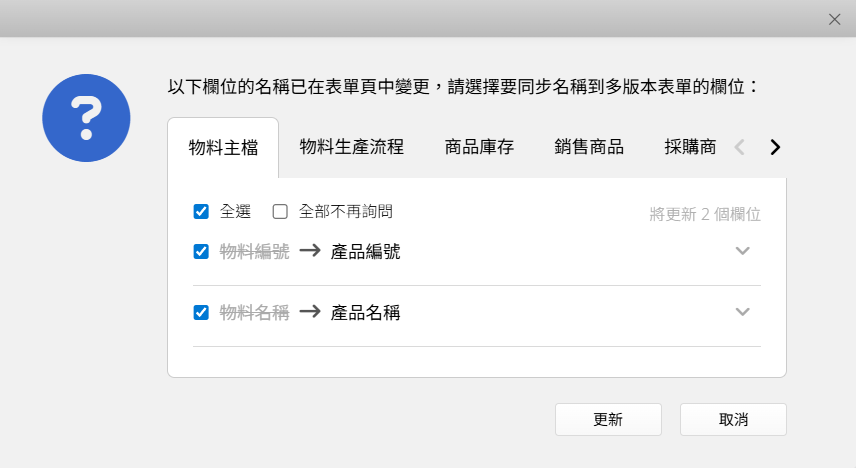Image resolution: width=856 pixels, height=468 pixels.
Task: Switch to the 物料生產流程 tab
Action: pyautogui.click(x=352, y=147)
